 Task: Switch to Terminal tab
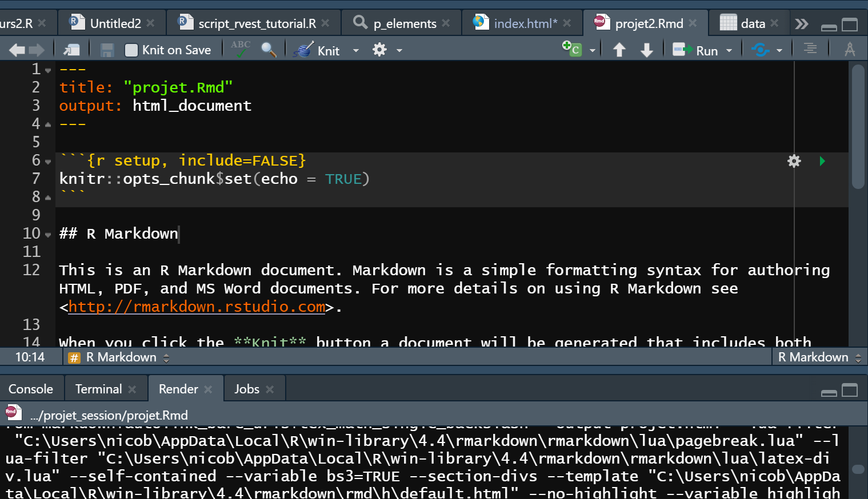99,389
